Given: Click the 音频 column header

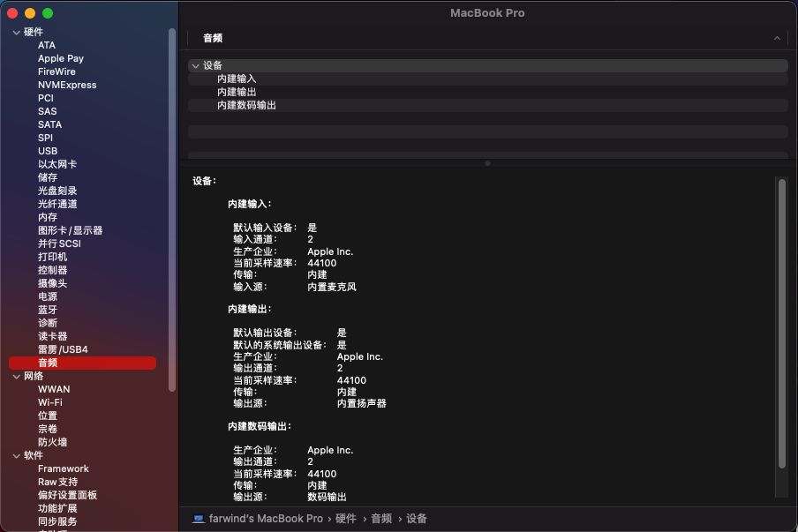Looking at the screenshot, I should coord(213,39).
